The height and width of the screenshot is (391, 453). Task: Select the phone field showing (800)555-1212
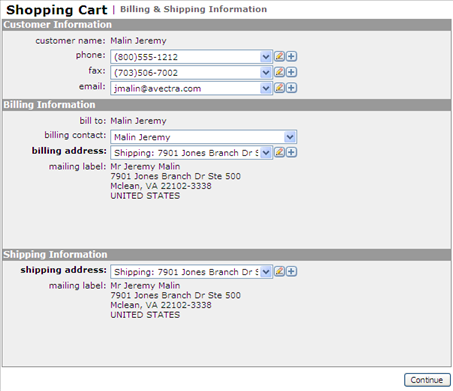(x=191, y=57)
